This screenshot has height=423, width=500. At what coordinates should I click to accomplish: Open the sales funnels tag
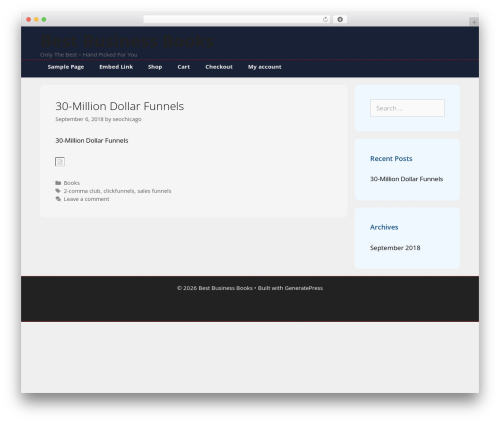[x=154, y=191]
